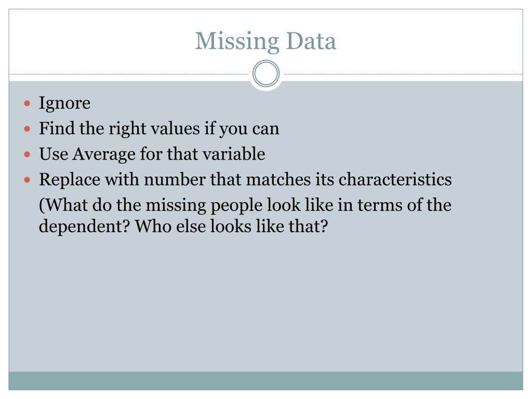The height and width of the screenshot is (399, 532).
Task: Click the word "characteristics" in the fourth bullet
Action: 395,179
